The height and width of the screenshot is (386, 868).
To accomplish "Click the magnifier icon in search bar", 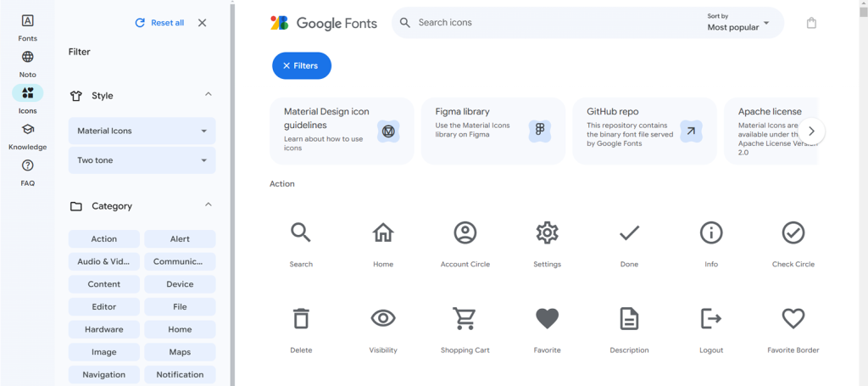I will [x=405, y=23].
